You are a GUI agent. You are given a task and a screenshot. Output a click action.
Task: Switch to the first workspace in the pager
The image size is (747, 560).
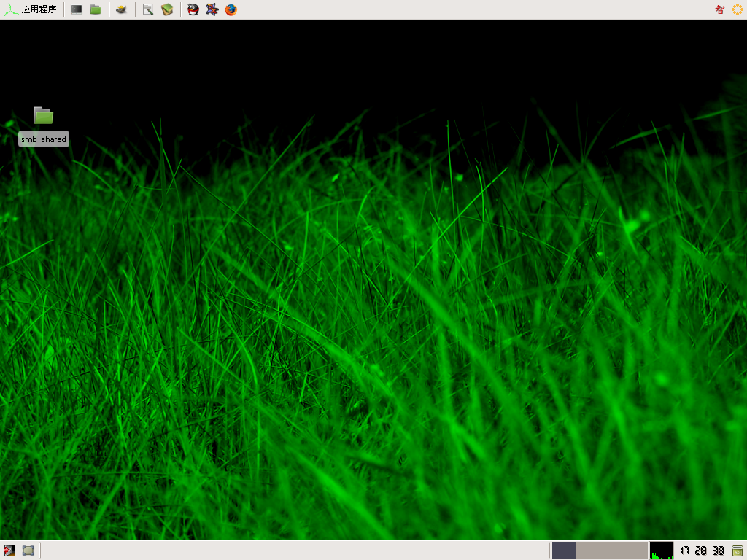click(564, 551)
